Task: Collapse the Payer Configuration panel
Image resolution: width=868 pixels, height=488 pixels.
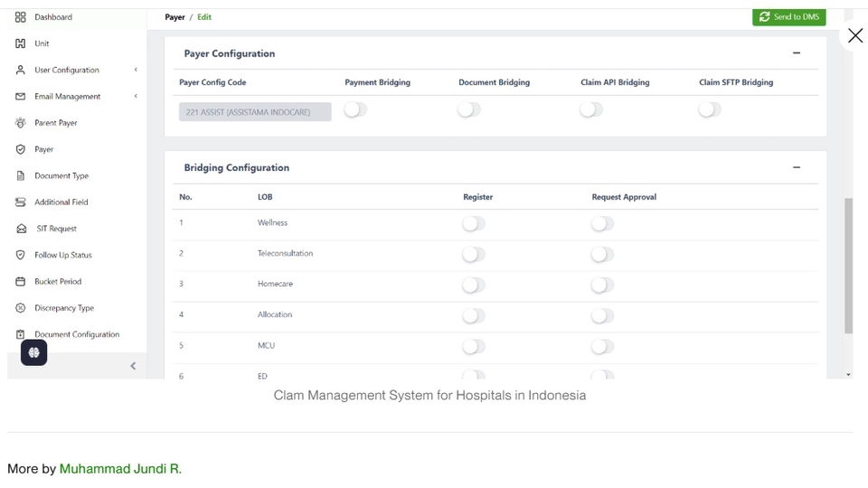Action: click(x=797, y=53)
